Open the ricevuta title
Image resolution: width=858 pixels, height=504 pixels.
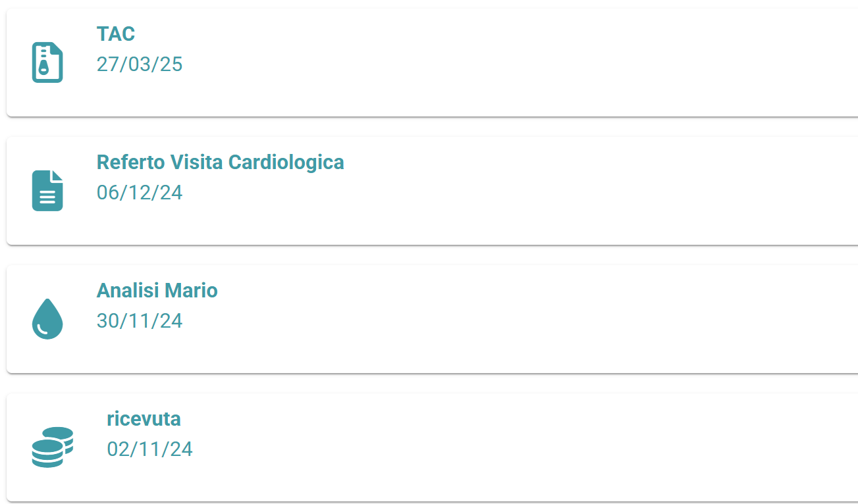tap(144, 418)
